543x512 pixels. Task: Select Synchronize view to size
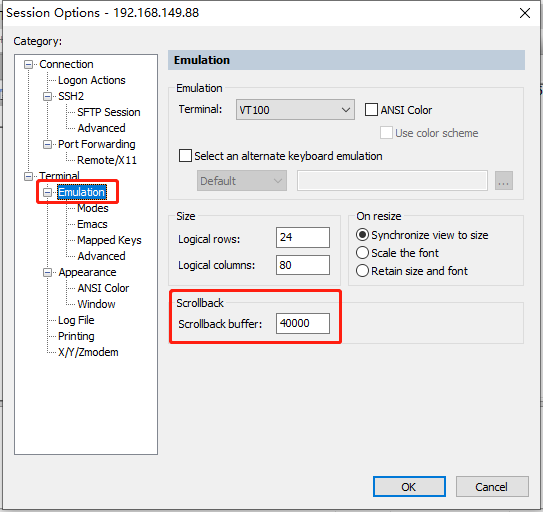click(x=362, y=235)
